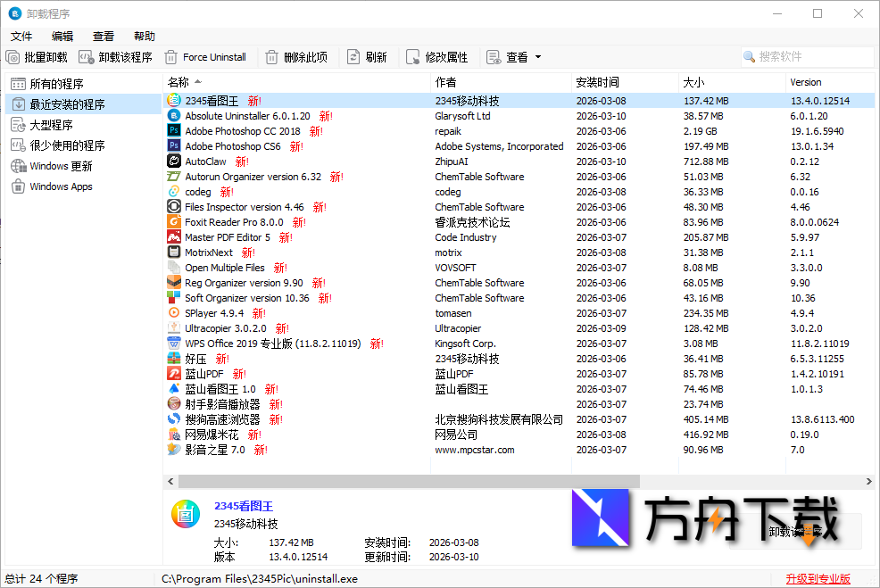Click the 卸载该程序 toolbar icon

pyautogui.click(x=85, y=56)
